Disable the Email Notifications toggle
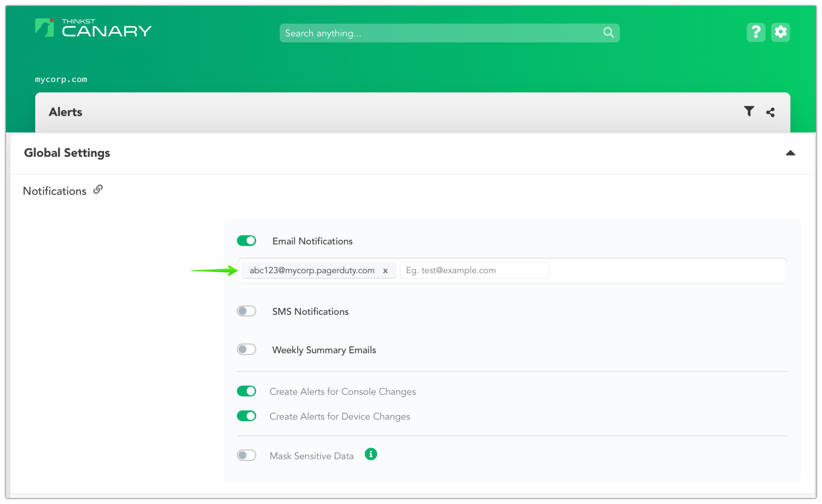The height and width of the screenshot is (504, 822). coord(247,241)
